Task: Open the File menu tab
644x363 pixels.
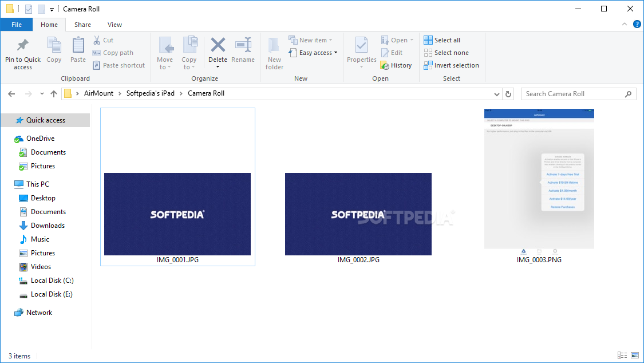Action: pyautogui.click(x=17, y=25)
